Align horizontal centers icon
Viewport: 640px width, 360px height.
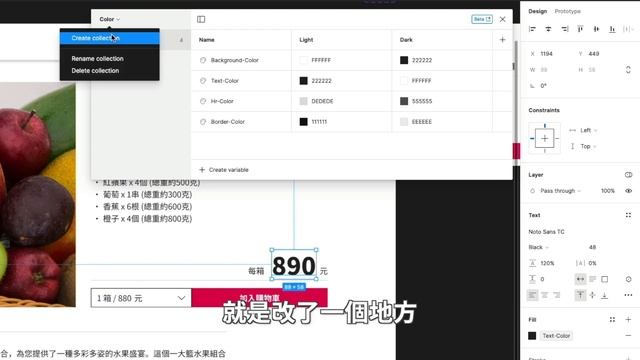point(548,29)
